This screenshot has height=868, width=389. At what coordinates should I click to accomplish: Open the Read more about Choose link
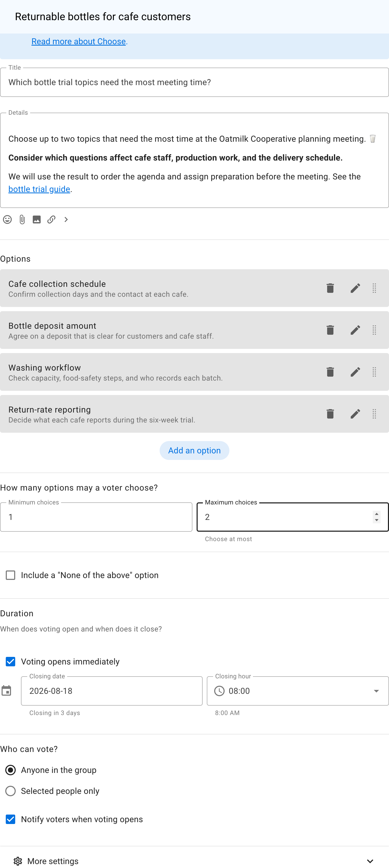click(79, 41)
